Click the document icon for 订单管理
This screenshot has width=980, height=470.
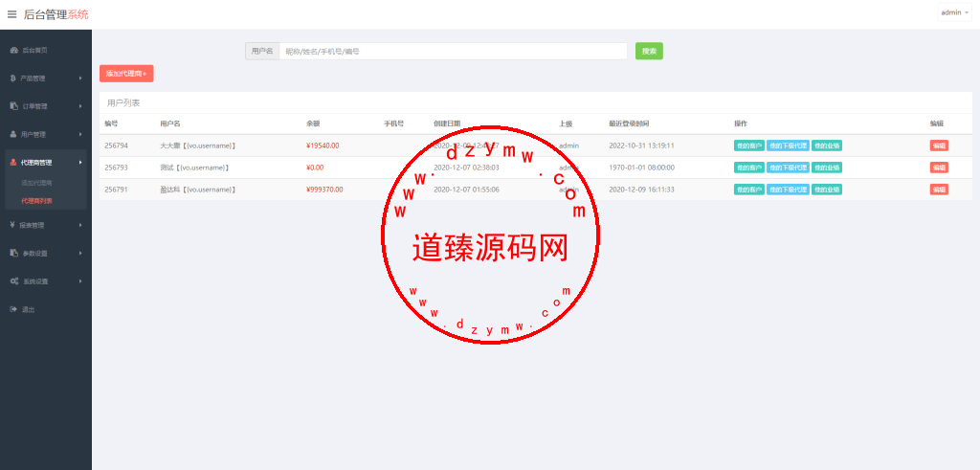(13, 106)
